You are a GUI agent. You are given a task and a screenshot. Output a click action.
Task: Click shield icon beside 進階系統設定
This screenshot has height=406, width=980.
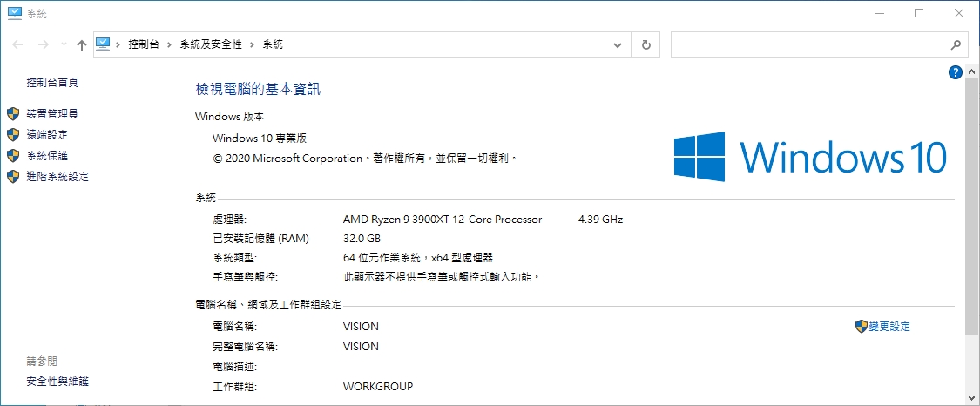coord(13,177)
